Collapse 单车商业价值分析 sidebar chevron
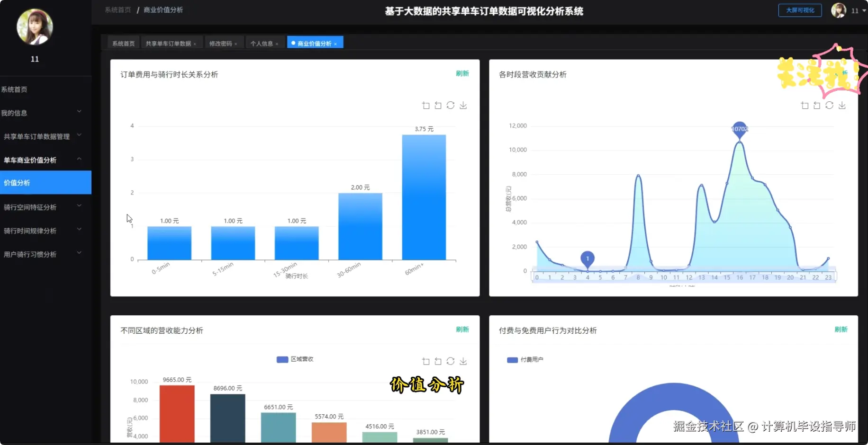 coord(79,159)
